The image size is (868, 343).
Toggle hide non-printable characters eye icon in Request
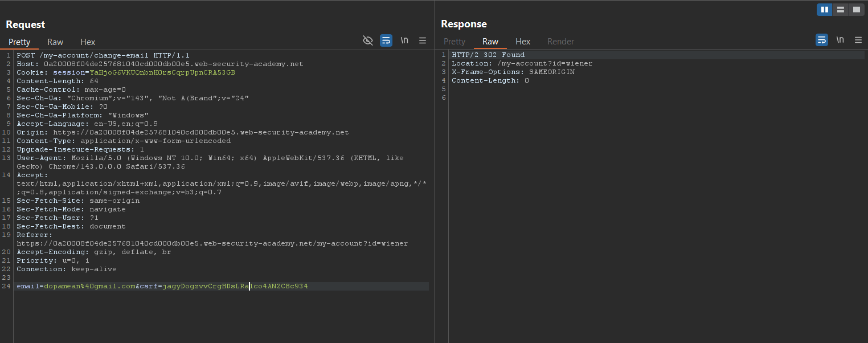pyautogui.click(x=368, y=40)
